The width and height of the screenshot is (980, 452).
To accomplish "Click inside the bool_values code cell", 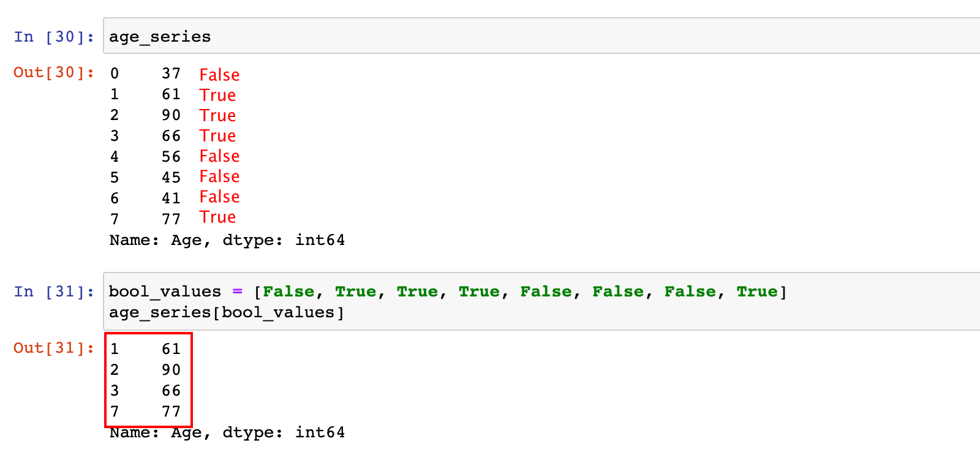I will 539,301.
